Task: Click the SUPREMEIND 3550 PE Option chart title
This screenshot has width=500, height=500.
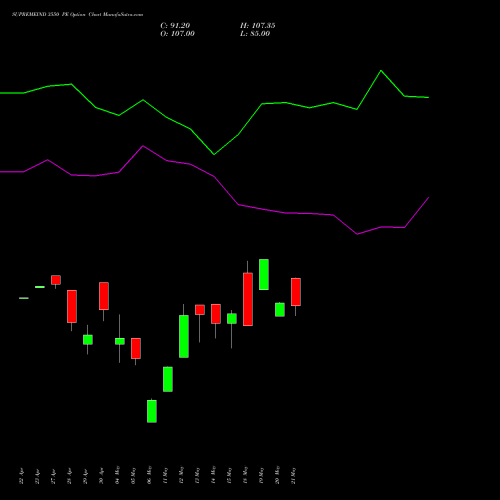Action: (x=77, y=15)
